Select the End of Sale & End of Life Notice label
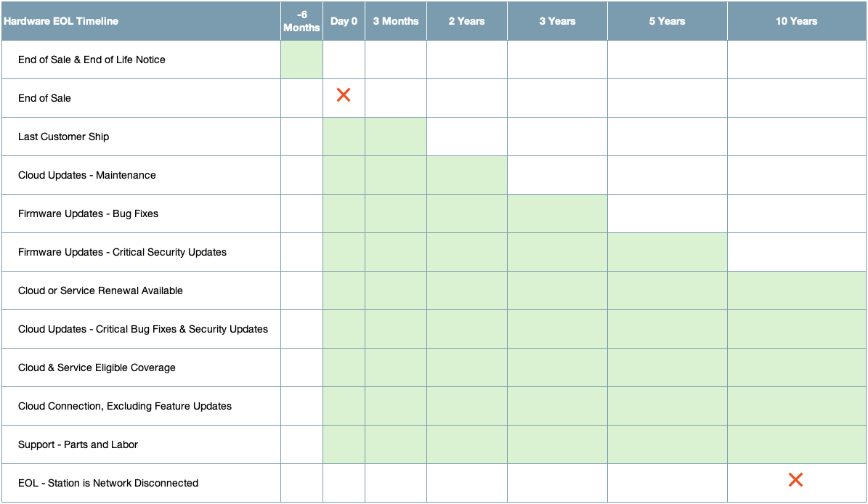 point(92,60)
